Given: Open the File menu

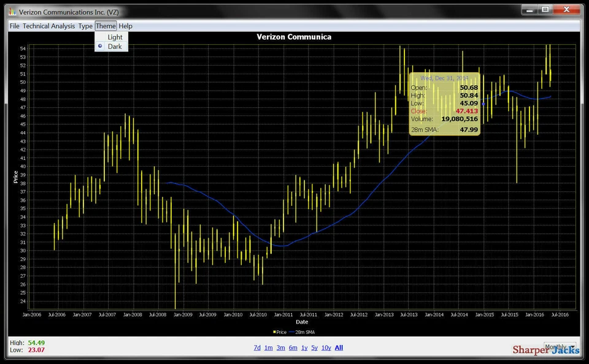Looking at the screenshot, I should click(14, 26).
